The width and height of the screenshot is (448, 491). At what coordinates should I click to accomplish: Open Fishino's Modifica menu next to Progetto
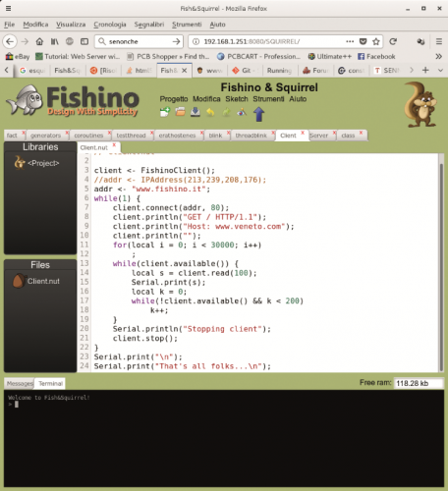coord(206,99)
